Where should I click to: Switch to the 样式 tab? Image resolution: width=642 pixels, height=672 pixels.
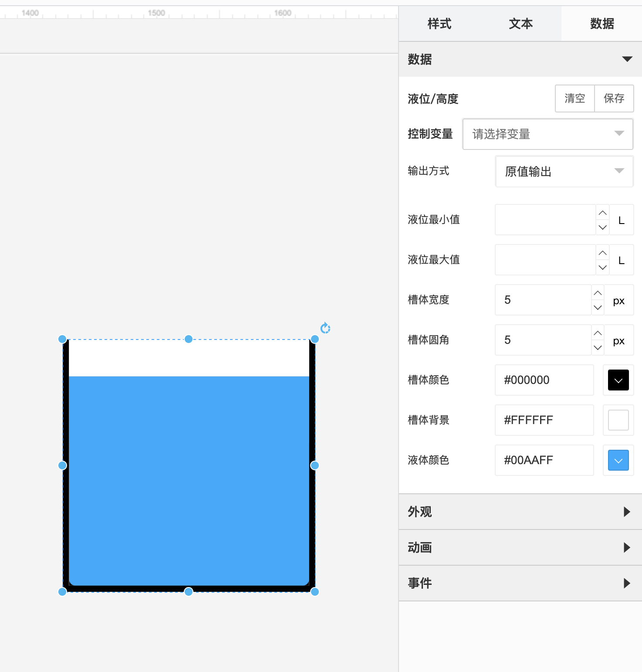[x=439, y=24]
